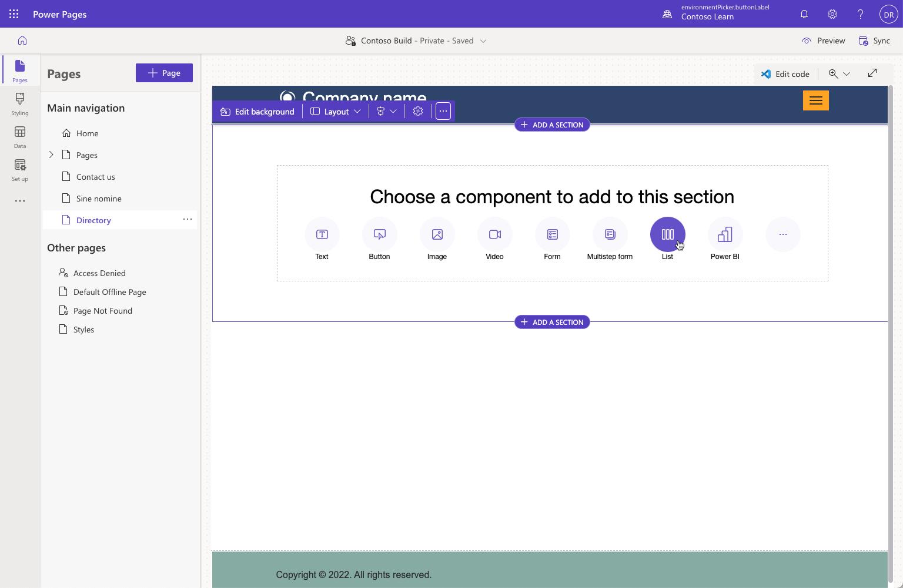Add a Form component
Screen dimensions: 903x588
pos(552,234)
